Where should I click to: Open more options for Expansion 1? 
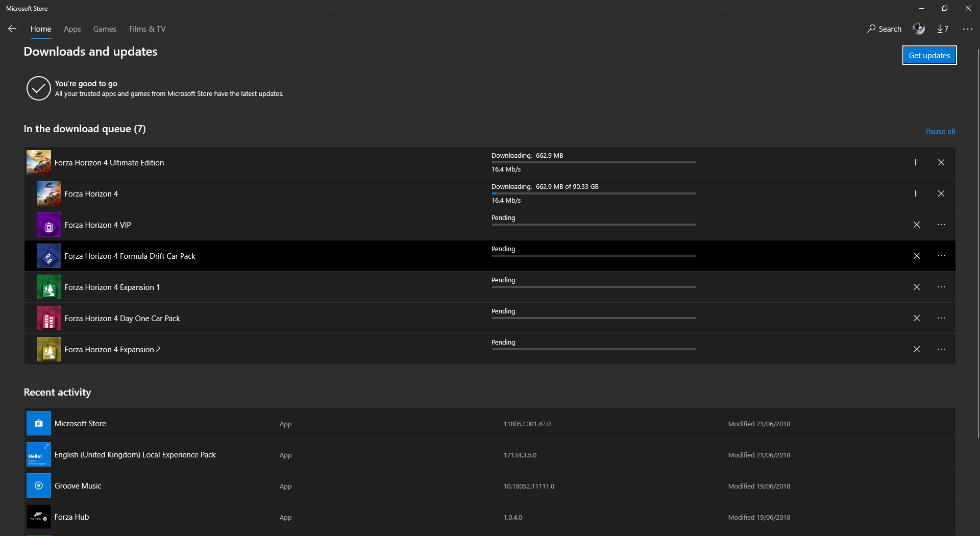(x=941, y=287)
